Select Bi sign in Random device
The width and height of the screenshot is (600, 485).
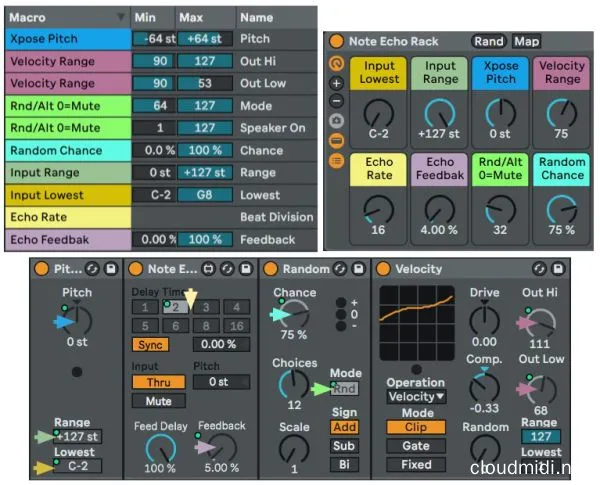(x=344, y=464)
